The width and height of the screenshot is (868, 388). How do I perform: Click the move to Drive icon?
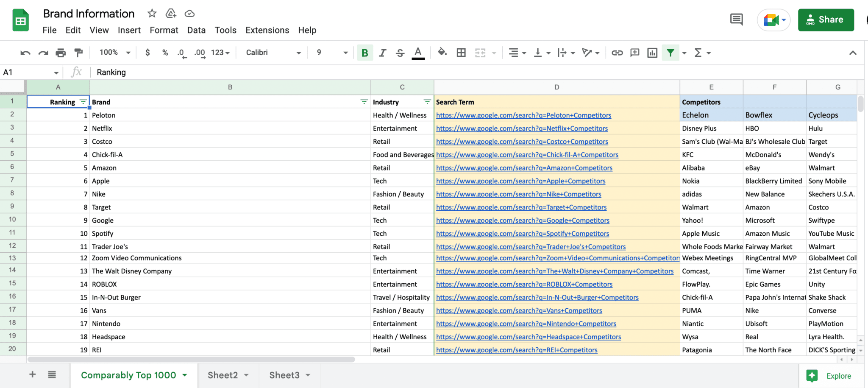tap(171, 14)
